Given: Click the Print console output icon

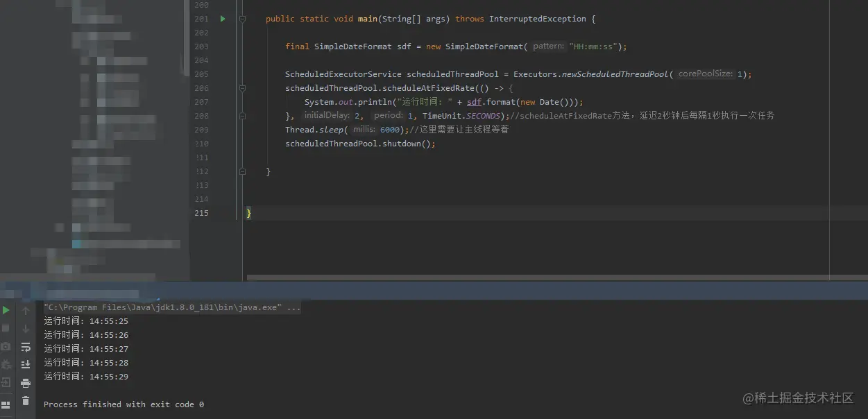Looking at the screenshot, I should 26,382.
